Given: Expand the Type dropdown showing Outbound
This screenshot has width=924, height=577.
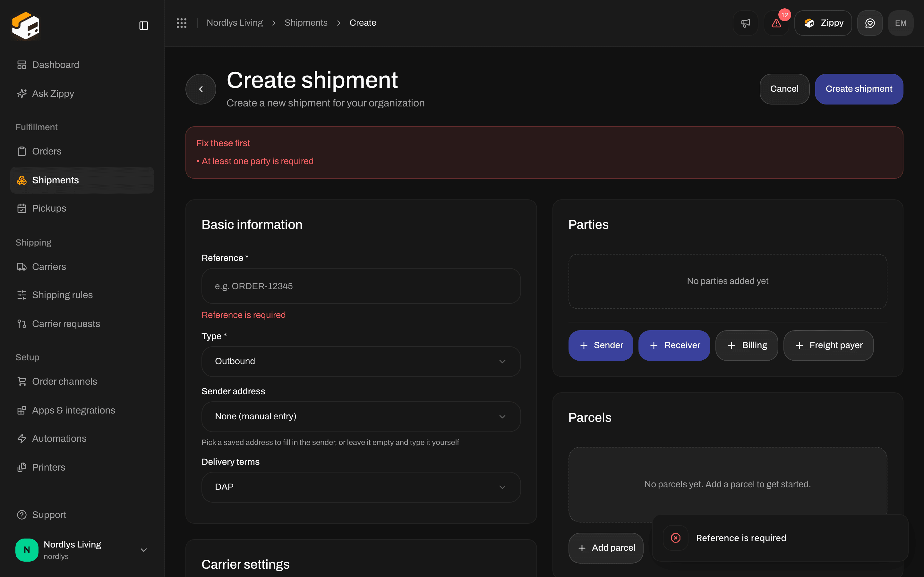Looking at the screenshot, I should pos(361,361).
